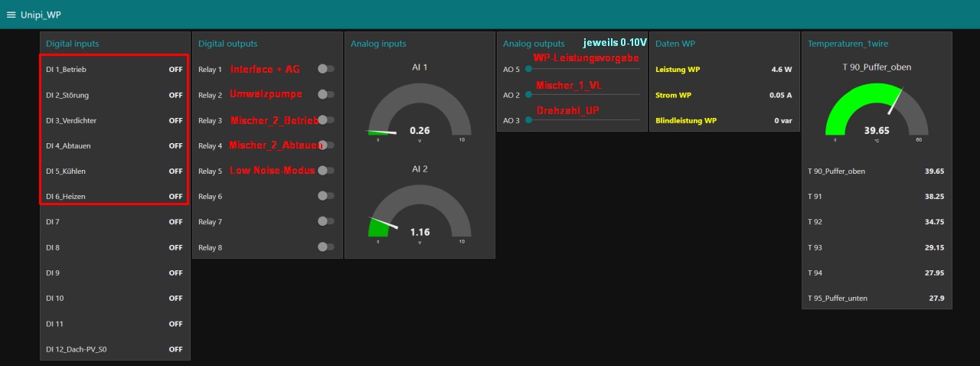Click the 27.9 temperature value
Screen dimensions: 980x366
[937, 298]
